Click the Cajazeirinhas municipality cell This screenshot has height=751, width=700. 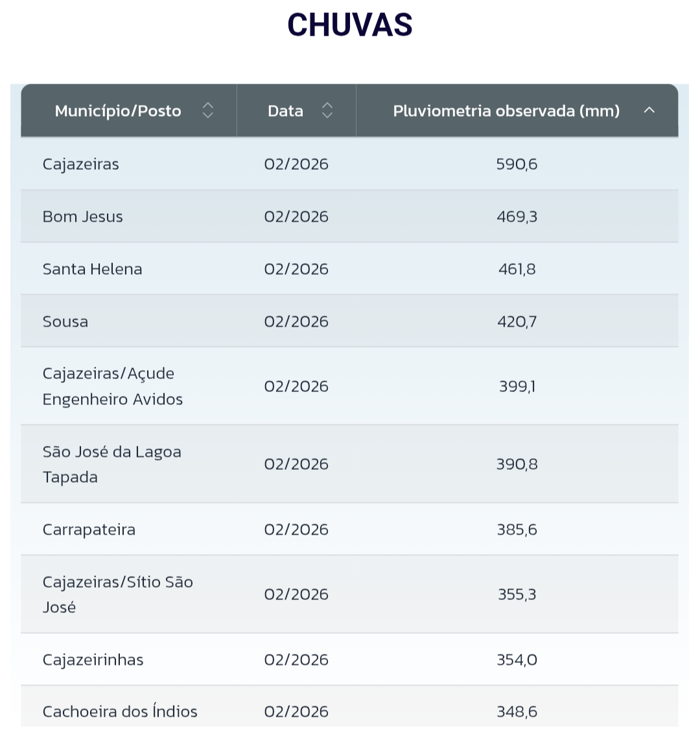pos(93,660)
